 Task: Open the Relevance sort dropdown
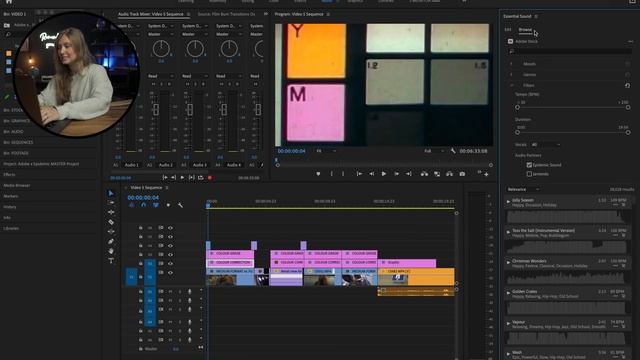[524, 189]
